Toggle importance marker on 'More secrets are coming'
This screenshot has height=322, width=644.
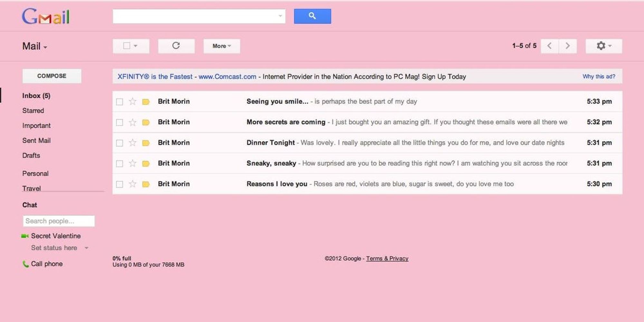[146, 122]
